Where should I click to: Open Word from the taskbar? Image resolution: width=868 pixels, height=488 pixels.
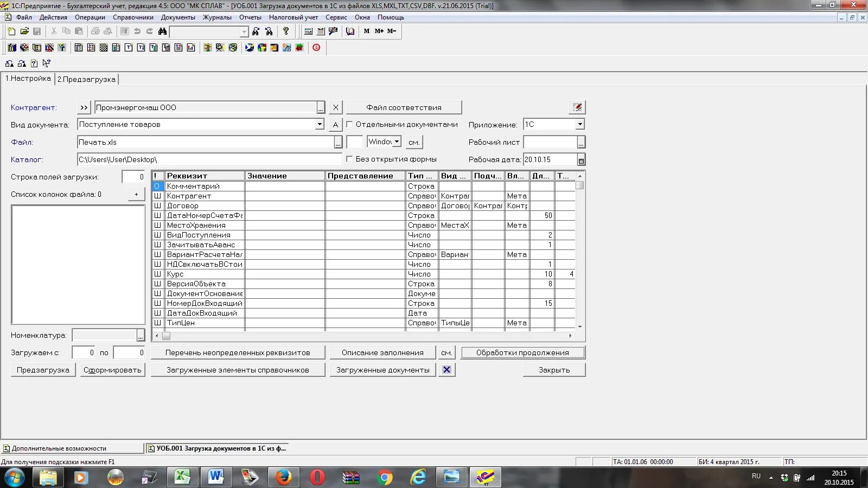tap(216, 477)
